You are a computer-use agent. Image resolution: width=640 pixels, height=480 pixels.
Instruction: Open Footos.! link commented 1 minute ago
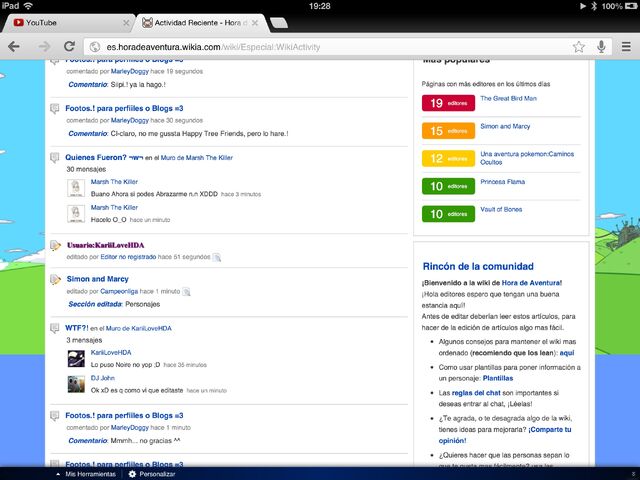(x=124, y=416)
